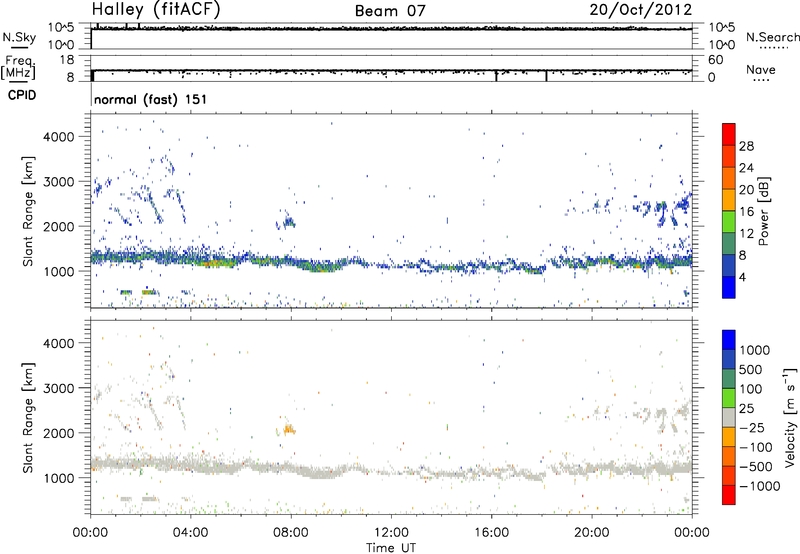Viewport: 800px width, 554px height.
Task: Click the date "20/Oct/2012"
Action: tap(641, 10)
